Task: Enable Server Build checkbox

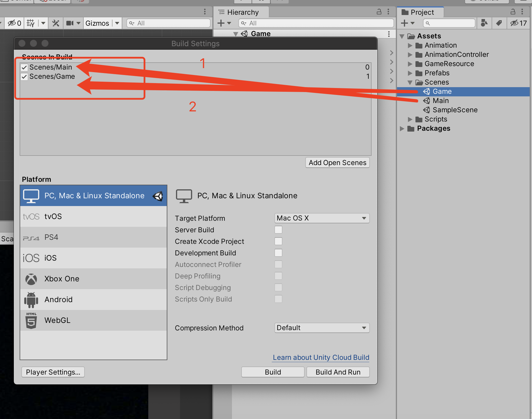Action: click(x=278, y=230)
